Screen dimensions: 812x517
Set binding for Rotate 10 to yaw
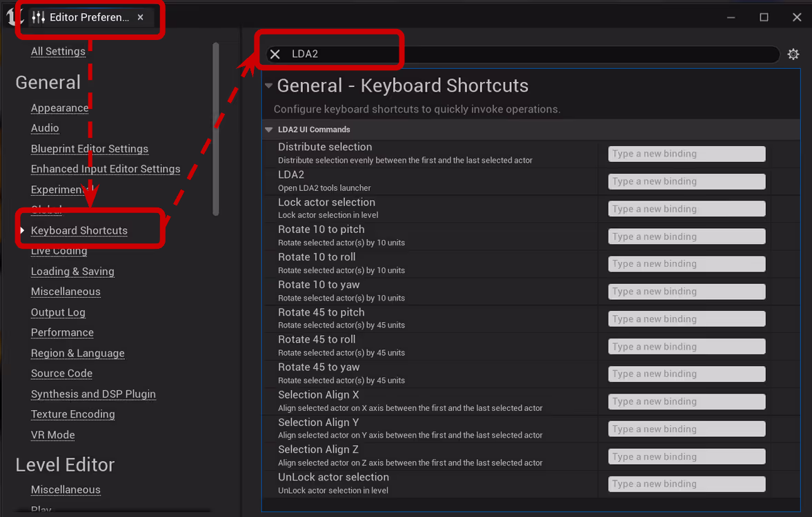click(x=686, y=292)
